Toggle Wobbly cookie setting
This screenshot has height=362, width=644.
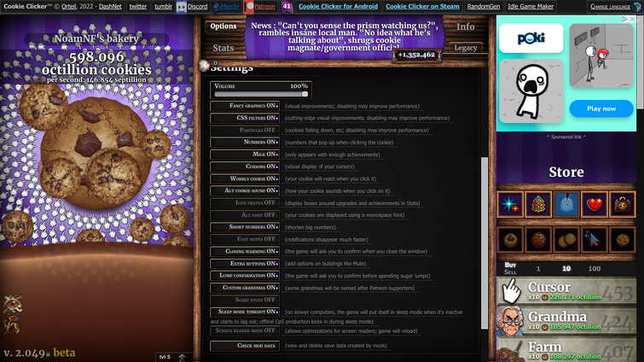click(x=245, y=178)
